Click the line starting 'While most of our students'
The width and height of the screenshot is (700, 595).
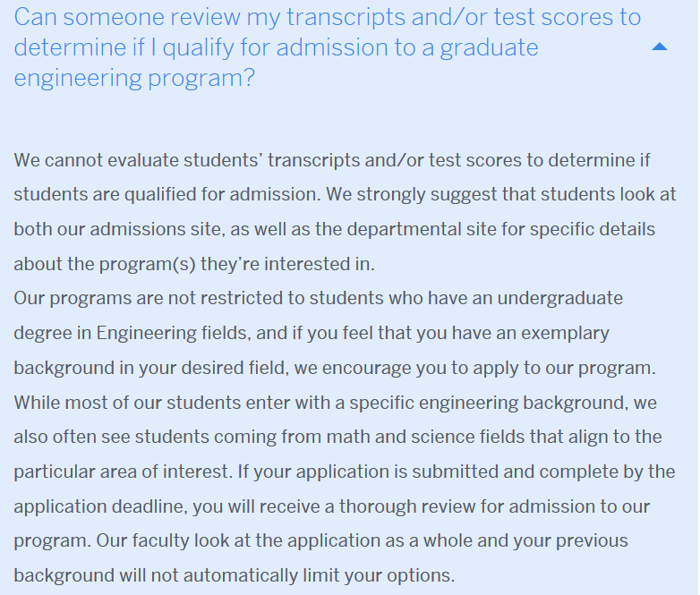click(x=336, y=403)
